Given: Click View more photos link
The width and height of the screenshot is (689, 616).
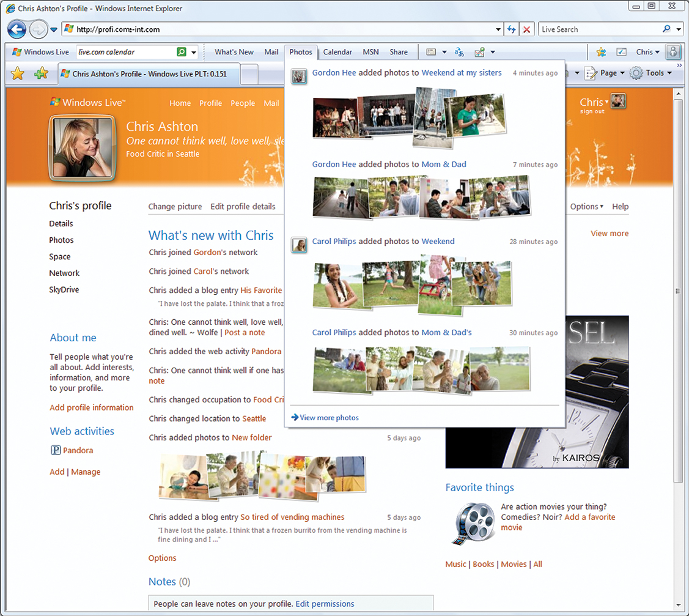Looking at the screenshot, I should click(325, 418).
